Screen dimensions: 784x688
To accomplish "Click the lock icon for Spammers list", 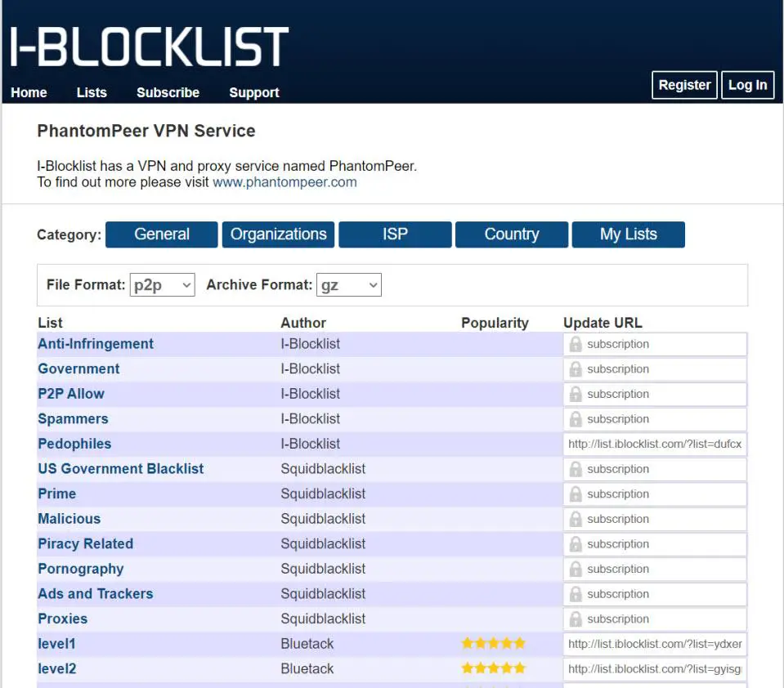I will click(576, 419).
